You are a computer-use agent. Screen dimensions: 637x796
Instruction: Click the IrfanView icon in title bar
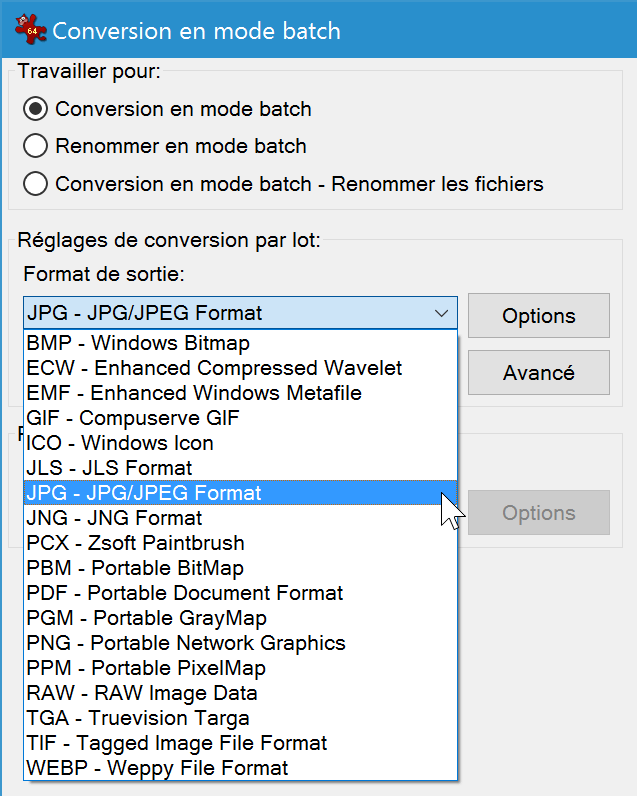pyautogui.click(x=30, y=29)
